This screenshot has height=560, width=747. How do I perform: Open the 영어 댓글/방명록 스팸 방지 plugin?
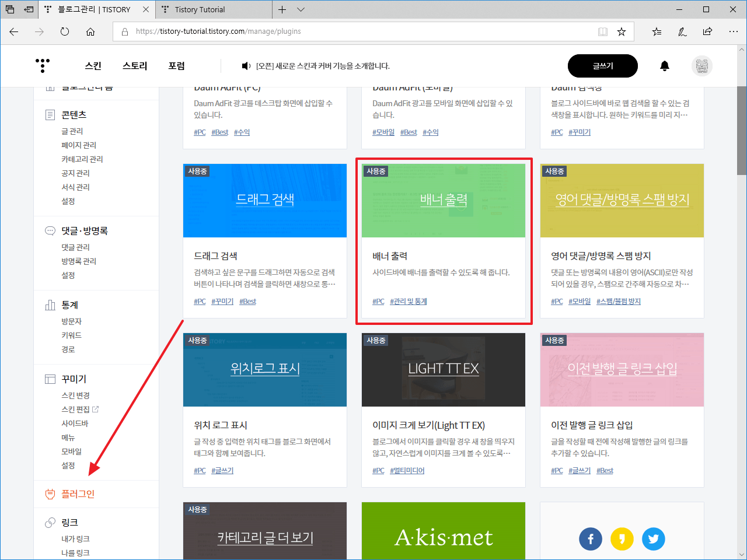(622, 241)
